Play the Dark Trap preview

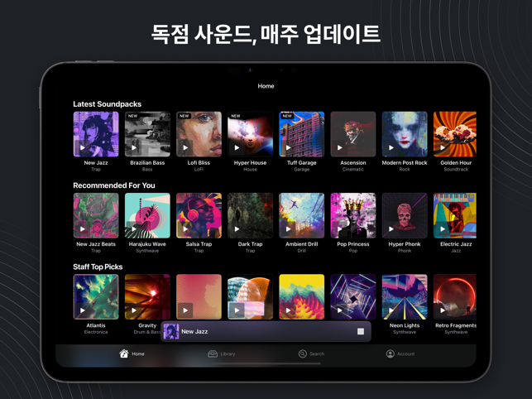coord(237,229)
